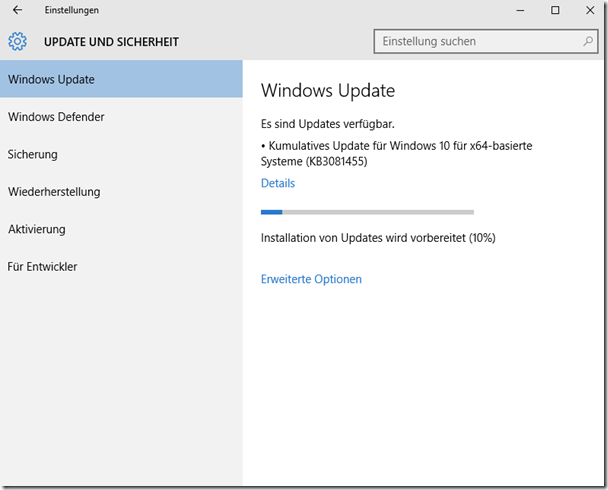Screen dimensions: 608x490
Task: Minimize the Einstellungen window
Action: (x=520, y=10)
